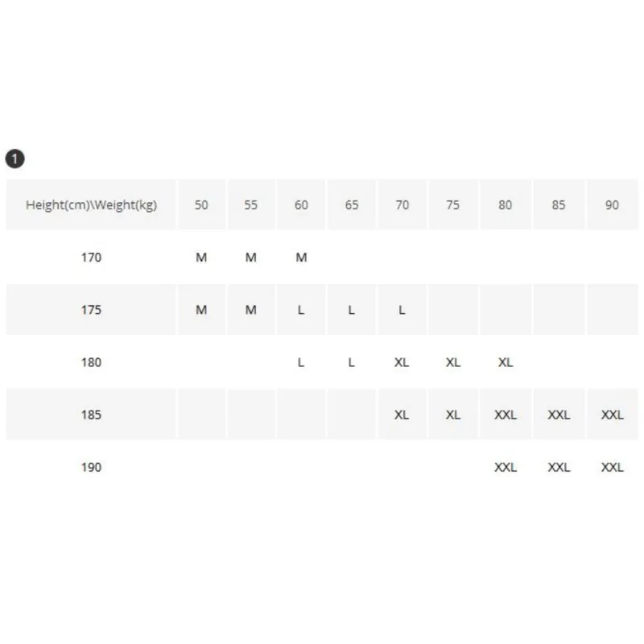644x644 pixels.
Task: Select XXL size for 185 height, 90 weight
Action: [613, 415]
